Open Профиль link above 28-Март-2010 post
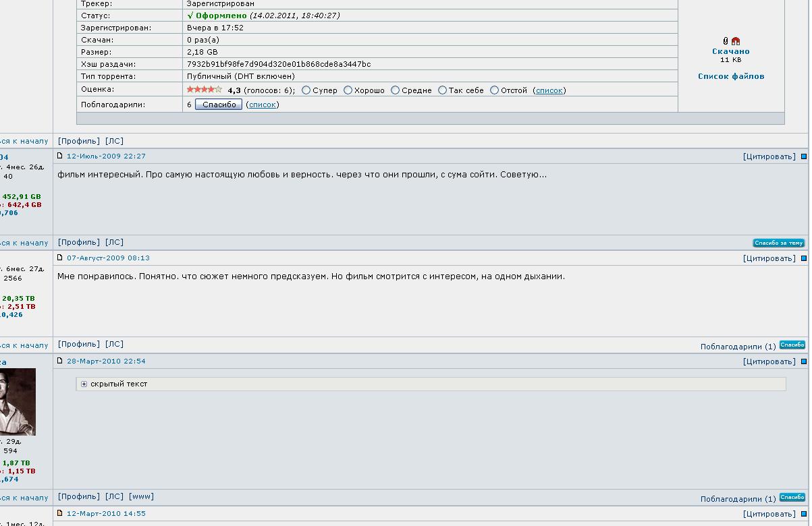Image resolution: width=812 pixels, height=526 pixels. (79, 344)
